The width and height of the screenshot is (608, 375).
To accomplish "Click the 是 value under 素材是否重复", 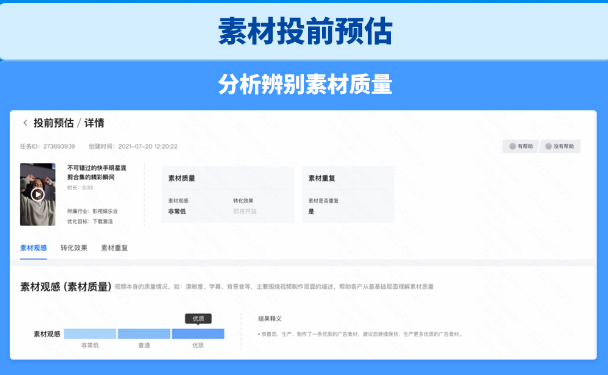I will tap(311, 211).
